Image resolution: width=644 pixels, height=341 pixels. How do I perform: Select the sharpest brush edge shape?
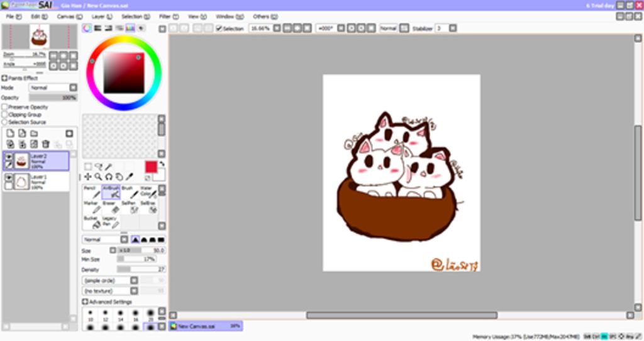[x=135, y=240]
